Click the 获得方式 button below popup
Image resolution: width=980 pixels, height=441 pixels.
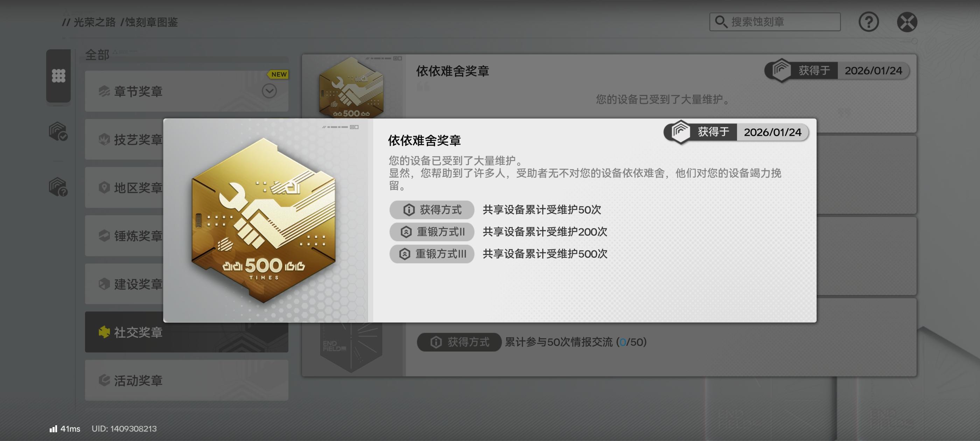click(x=459, y=342)
